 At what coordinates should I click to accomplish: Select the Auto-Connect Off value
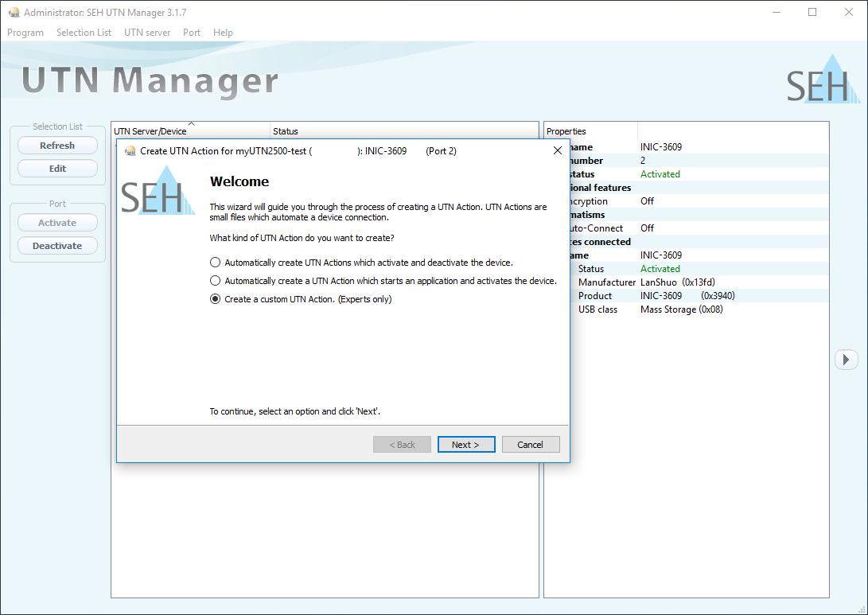[647, 228]
